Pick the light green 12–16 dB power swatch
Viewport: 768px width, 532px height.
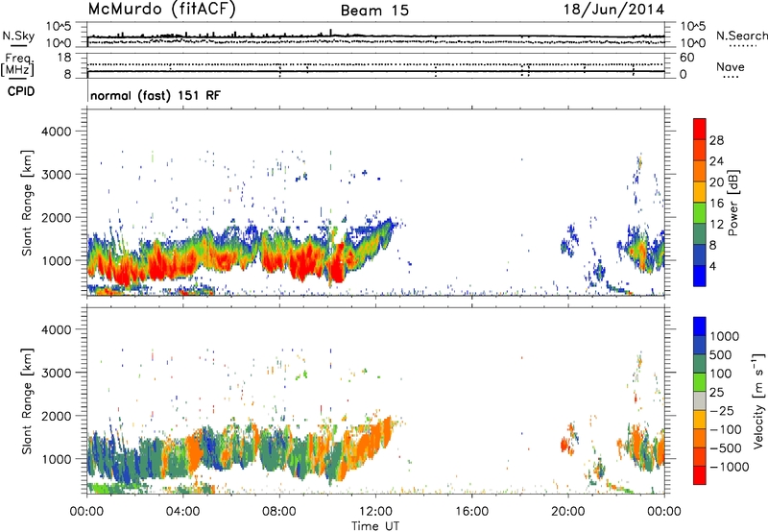(700, 213)
